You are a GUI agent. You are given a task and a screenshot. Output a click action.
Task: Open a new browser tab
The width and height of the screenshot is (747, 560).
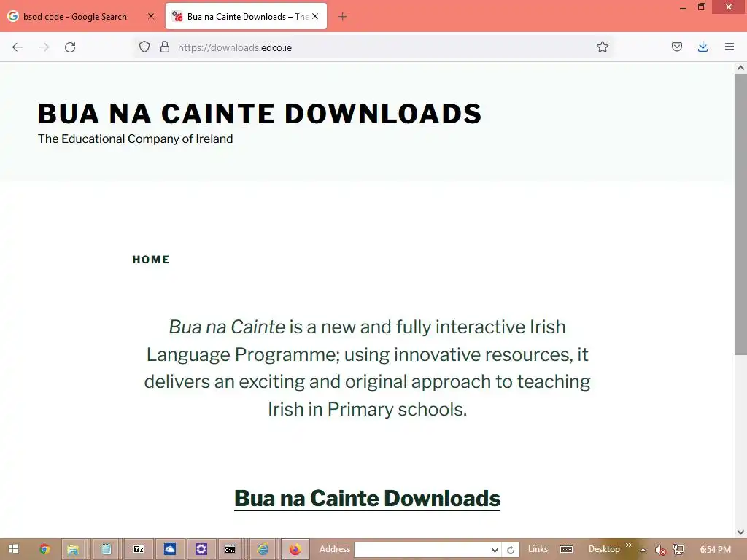343,17
